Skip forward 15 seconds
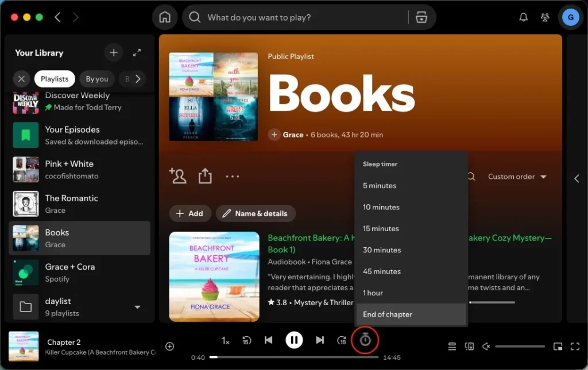588x370 pixels. tap(342, 340)
